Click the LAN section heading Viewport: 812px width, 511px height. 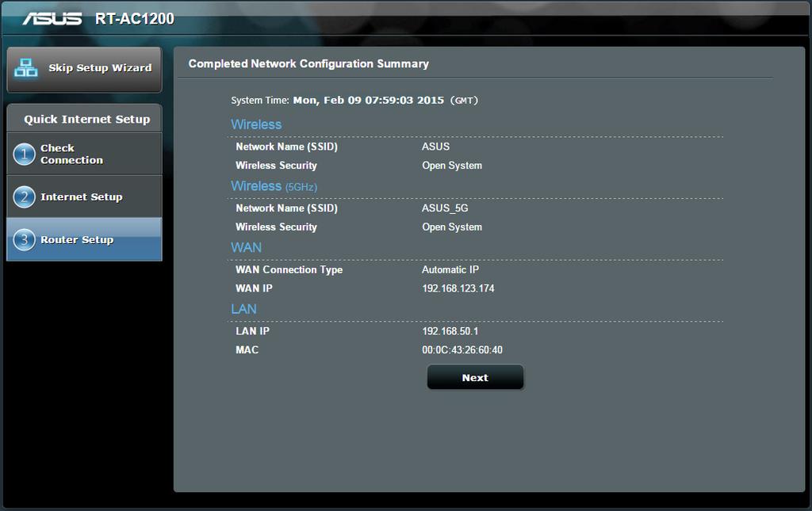coord(243,309)
